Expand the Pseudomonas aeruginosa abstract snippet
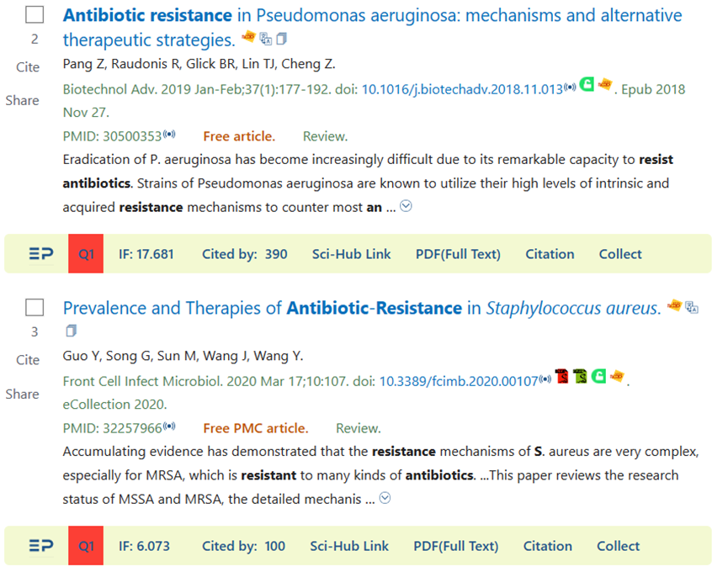 (406, 206)
